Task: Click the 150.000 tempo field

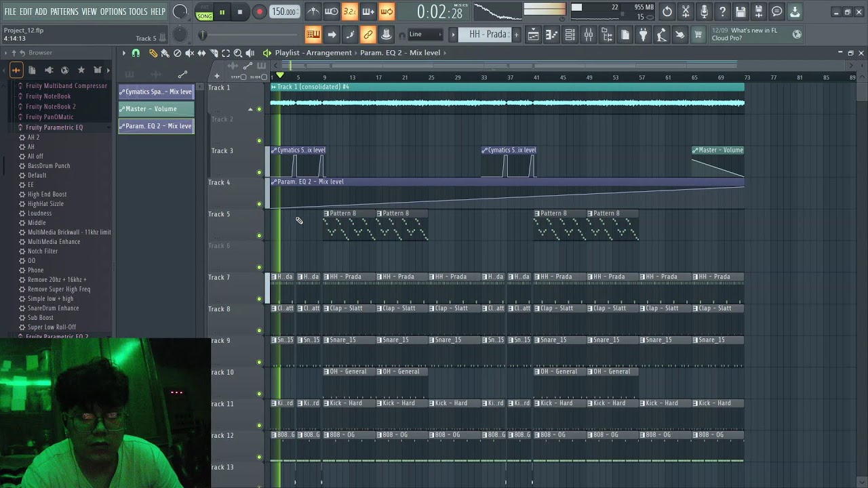Action: [x=283, y=12]
